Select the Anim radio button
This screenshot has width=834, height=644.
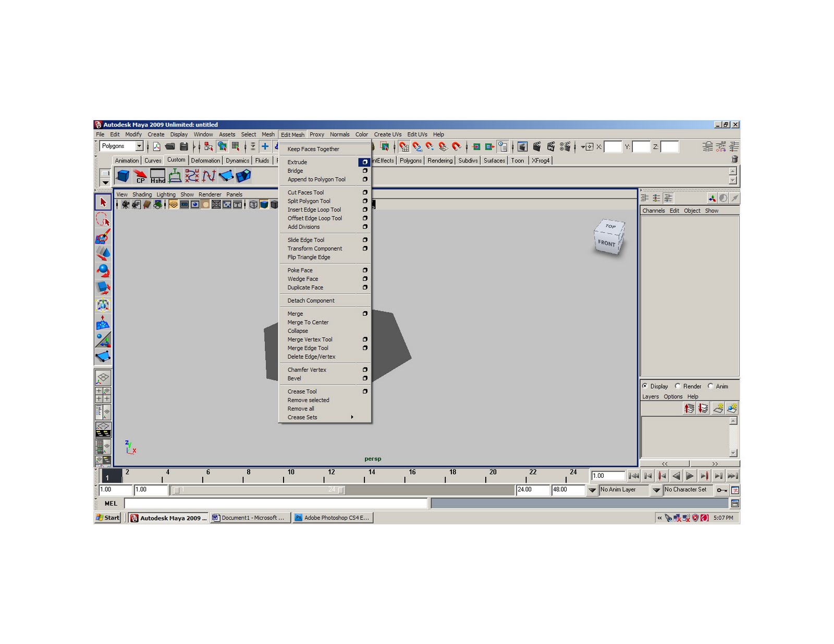point(710,386)
